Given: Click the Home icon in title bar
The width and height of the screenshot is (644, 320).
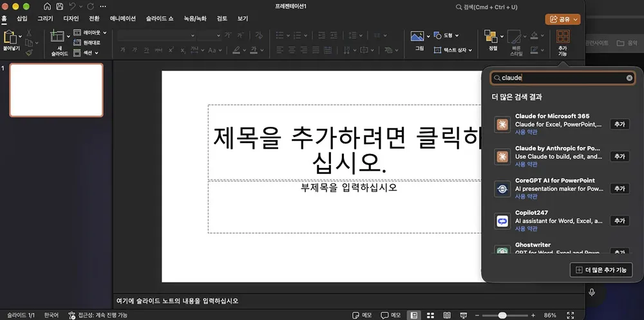Looking at the screenshot, I should coord(47,6).
